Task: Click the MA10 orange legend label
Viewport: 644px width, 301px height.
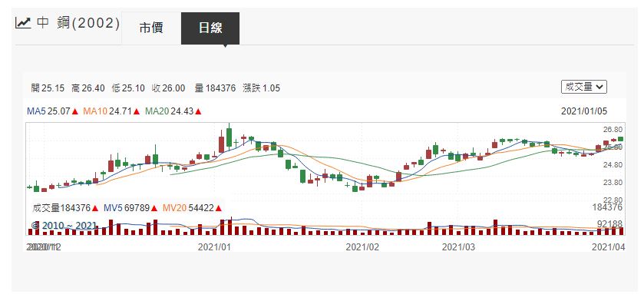Action: (x=95, y=111)
